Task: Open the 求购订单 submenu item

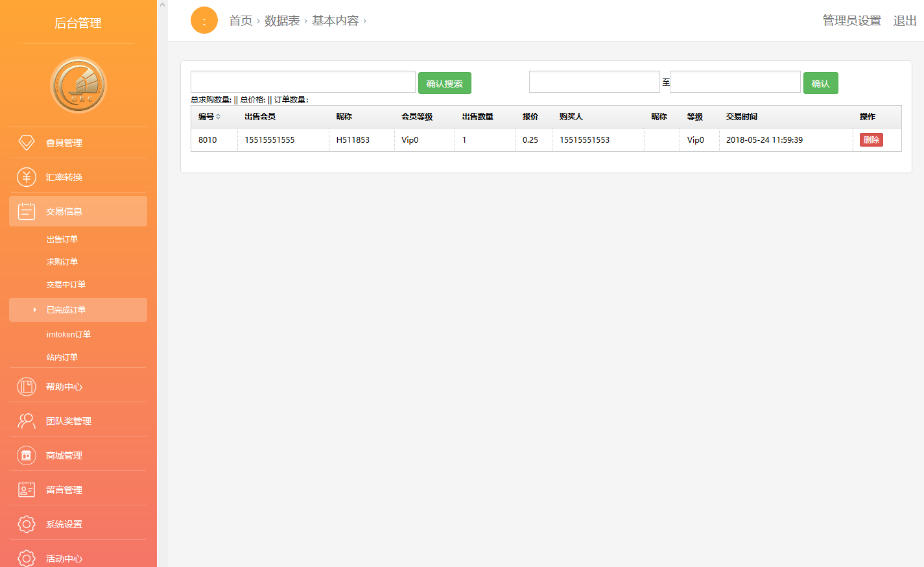Action: (x=62, y=262)
